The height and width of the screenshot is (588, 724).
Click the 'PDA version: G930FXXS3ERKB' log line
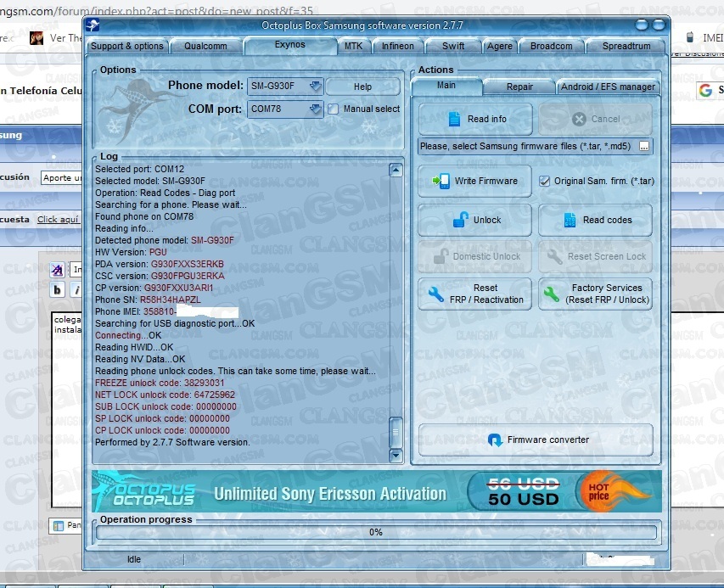click(160, 265)
